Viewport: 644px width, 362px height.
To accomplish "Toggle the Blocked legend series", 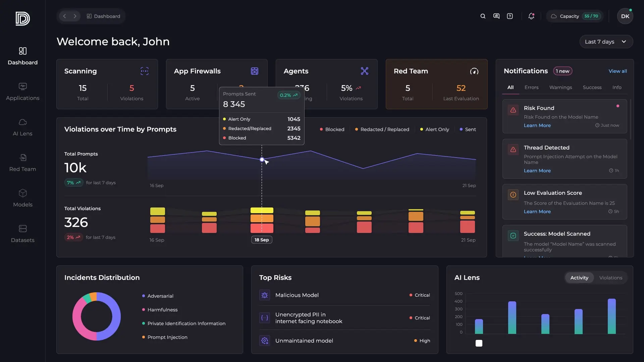I will coord(332,129).
